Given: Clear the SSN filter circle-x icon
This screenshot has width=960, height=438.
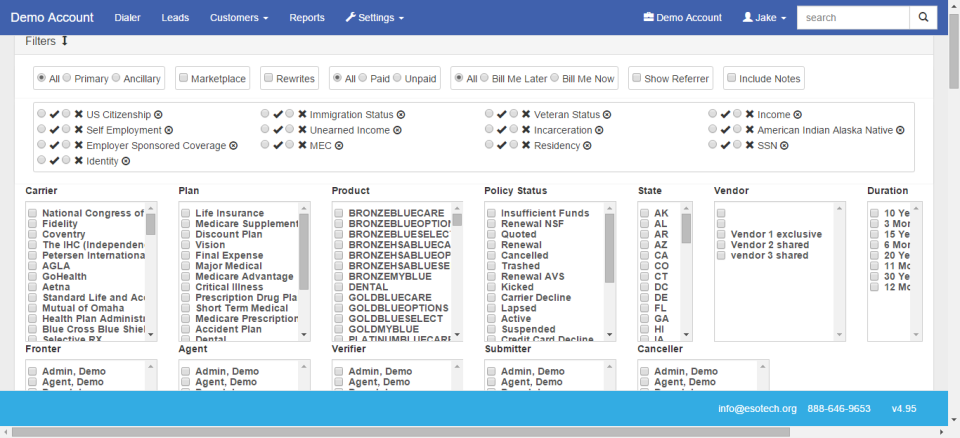Looking at the screenshot, I should pos(784,146).
